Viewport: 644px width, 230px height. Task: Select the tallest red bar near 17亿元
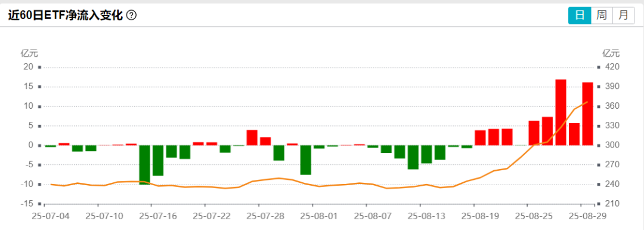tap(561, 112)
